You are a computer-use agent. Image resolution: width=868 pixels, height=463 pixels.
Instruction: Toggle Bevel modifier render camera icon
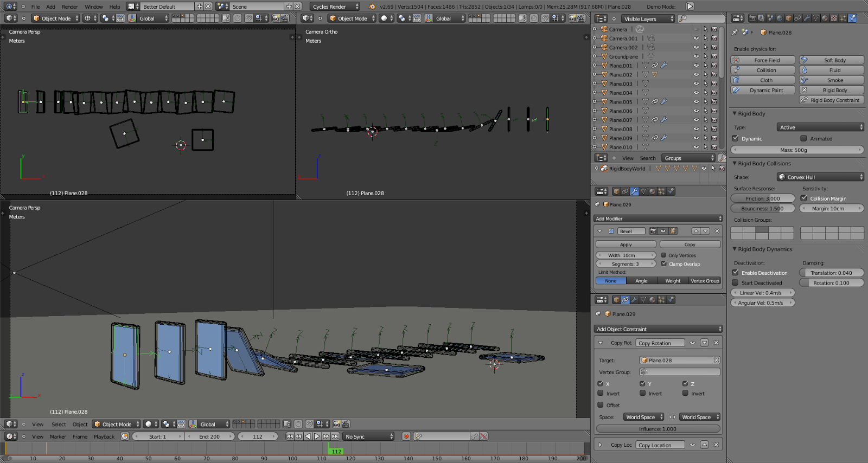tap(653, 231)
